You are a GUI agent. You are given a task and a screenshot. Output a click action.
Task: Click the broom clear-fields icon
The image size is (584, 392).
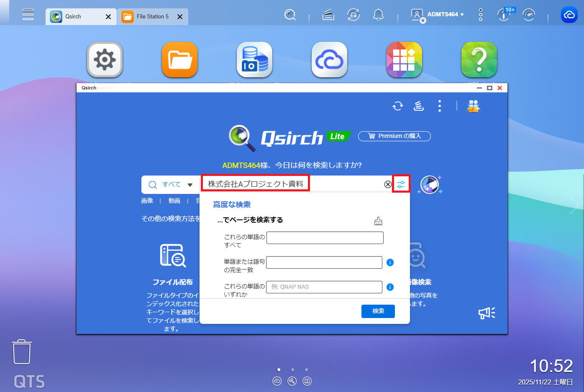click(378, 221)
